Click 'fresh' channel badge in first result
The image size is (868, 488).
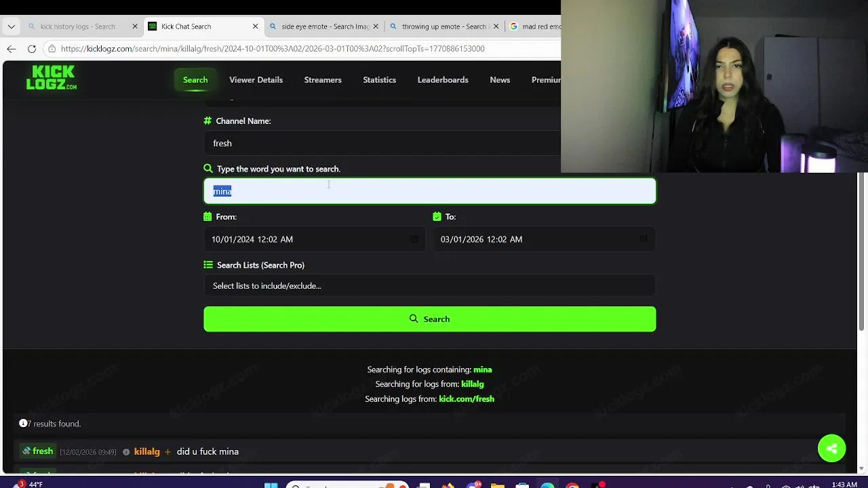[x=37, y=451]
